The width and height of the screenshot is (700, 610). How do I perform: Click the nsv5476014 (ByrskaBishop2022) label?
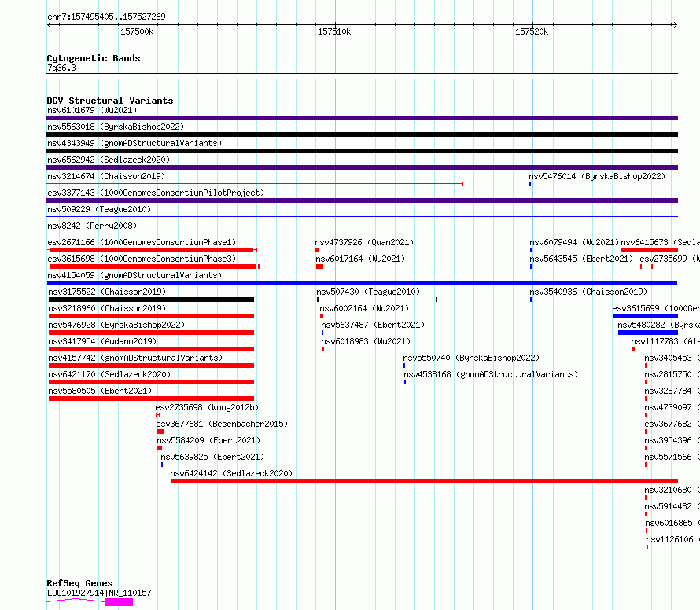597,176
